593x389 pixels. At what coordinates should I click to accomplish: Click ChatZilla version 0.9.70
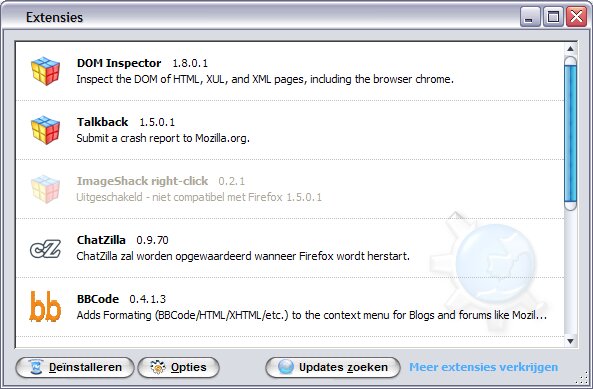pyautogui.click(x=152, y=240)
